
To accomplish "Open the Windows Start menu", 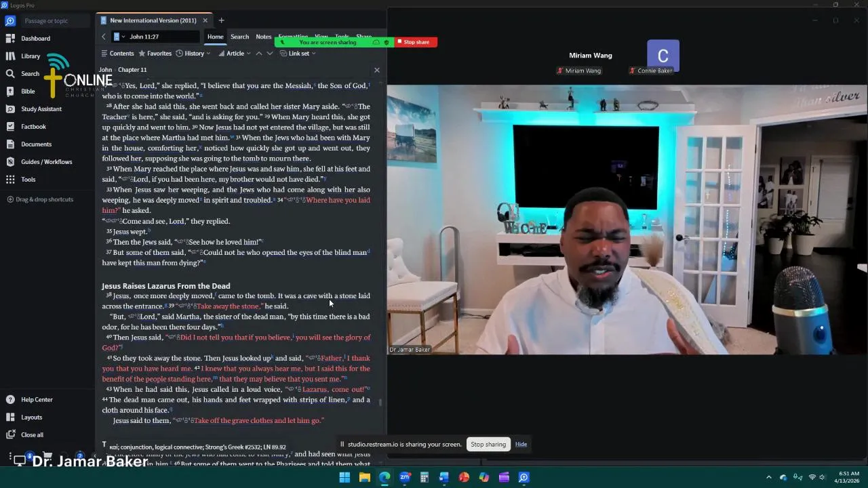I will click(x=344, y=477).
